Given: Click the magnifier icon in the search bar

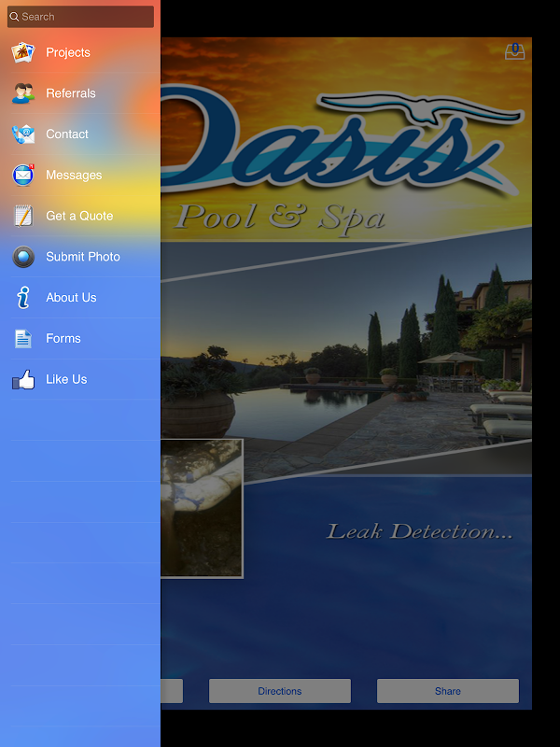Looking at the screenshot, I should 14,17.
